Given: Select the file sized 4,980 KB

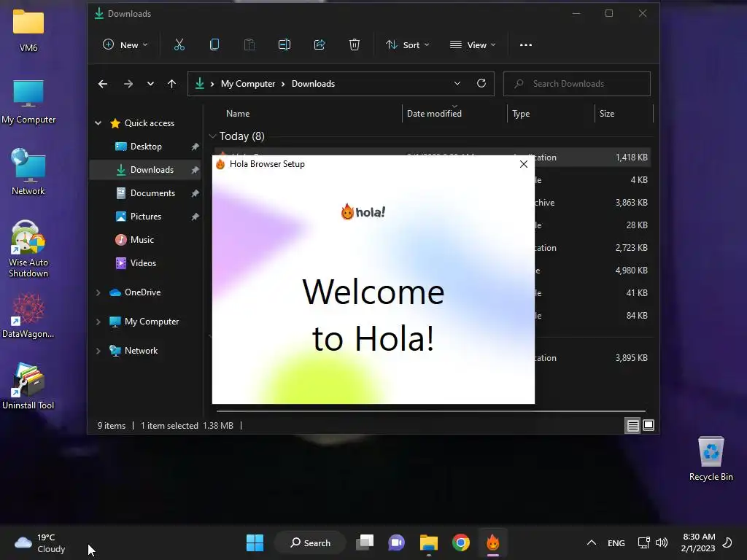Looking at the screenshot, I should [x=592, y=271].
